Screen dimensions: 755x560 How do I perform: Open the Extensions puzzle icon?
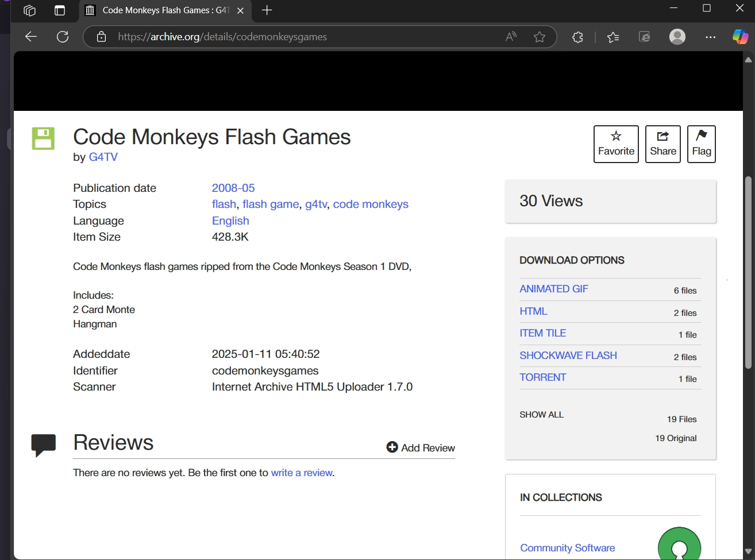577,37
